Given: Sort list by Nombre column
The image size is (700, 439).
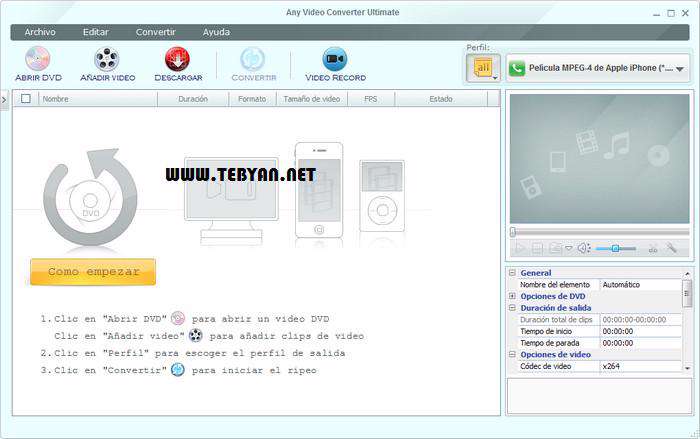Looking at the screenshot, I should [98, 99].
